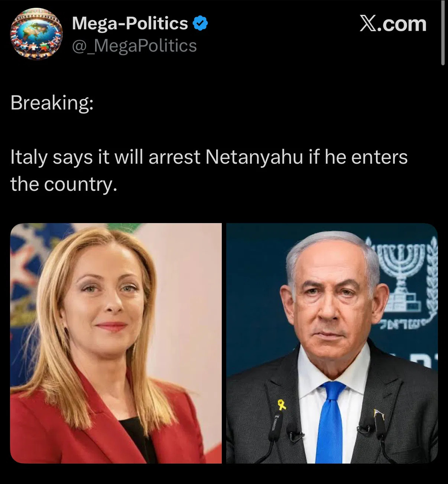Open the right photo of man in suit
The height and width of the screenshot is (484, 448).
(x=332, y=343)
